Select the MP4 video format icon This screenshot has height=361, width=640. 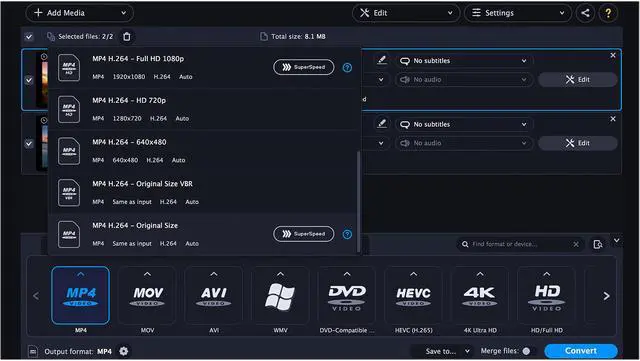[80, 295]
